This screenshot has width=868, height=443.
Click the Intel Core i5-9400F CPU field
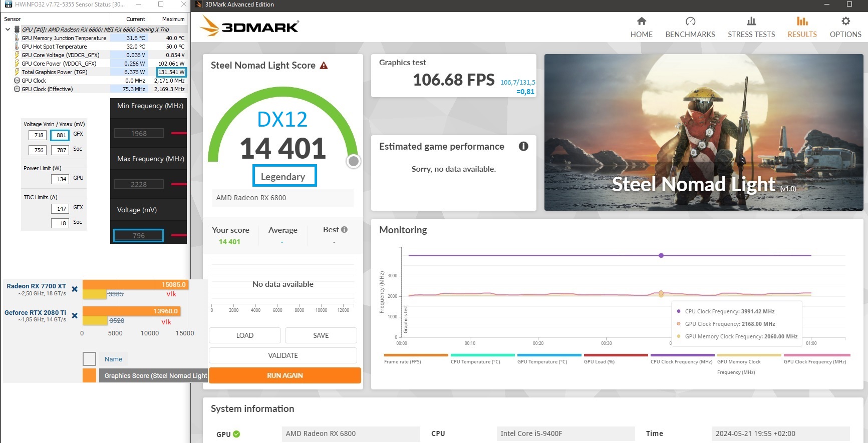pos(565,433)
